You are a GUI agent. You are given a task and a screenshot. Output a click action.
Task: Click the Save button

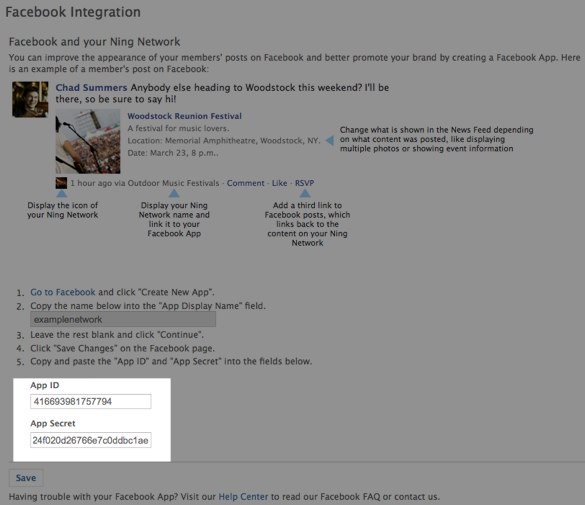(x=26, y=478)
